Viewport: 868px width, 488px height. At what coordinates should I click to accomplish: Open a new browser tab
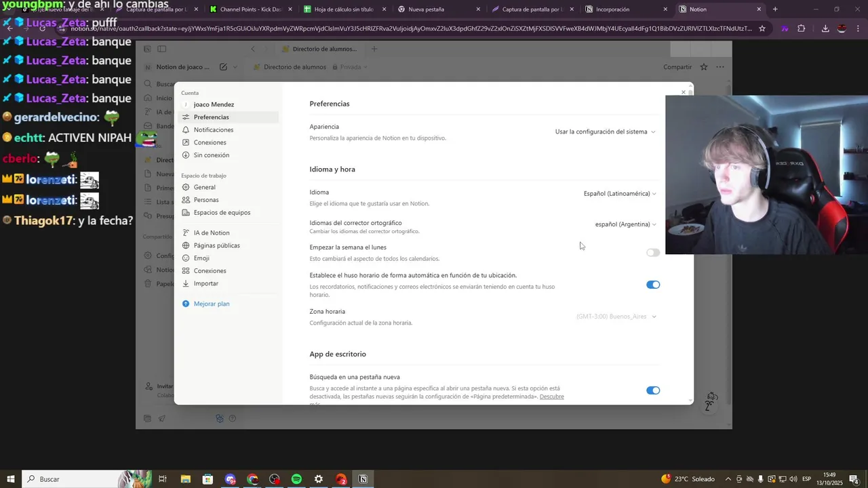coord(775,9)
